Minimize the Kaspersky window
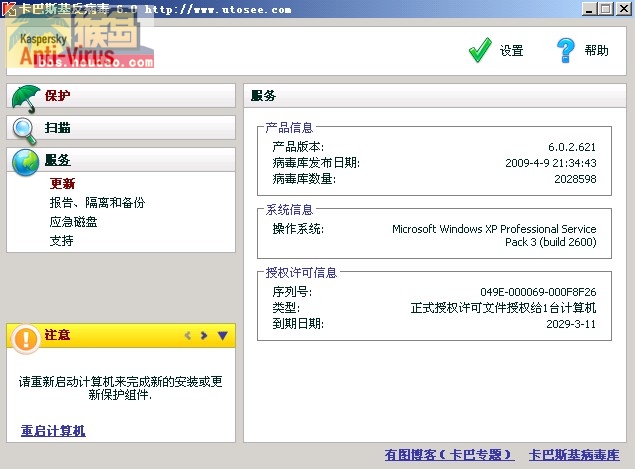The width and height of the screenshot is (635, 469). click(x=589, y=9)
